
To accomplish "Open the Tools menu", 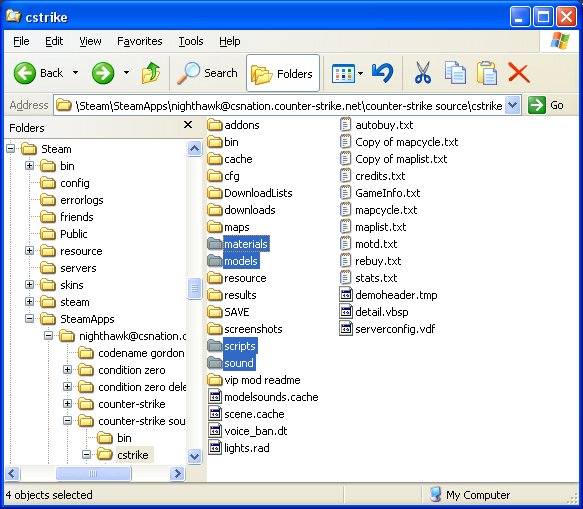I will click(x=191, y=41).
